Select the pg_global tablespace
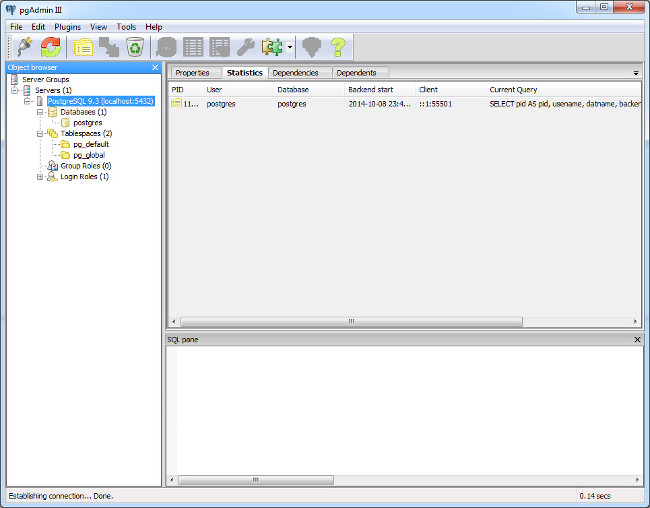650x508 pixels. click(89, 155)
